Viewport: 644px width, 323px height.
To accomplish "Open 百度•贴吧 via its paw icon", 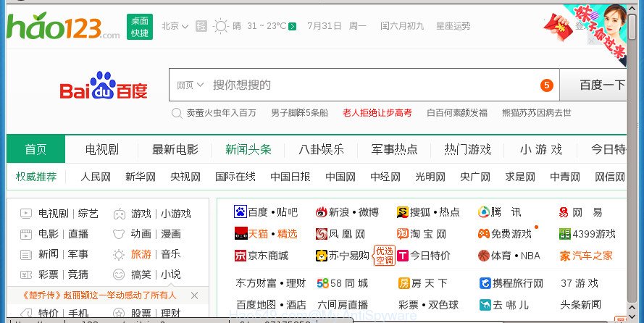I will 241,211.
